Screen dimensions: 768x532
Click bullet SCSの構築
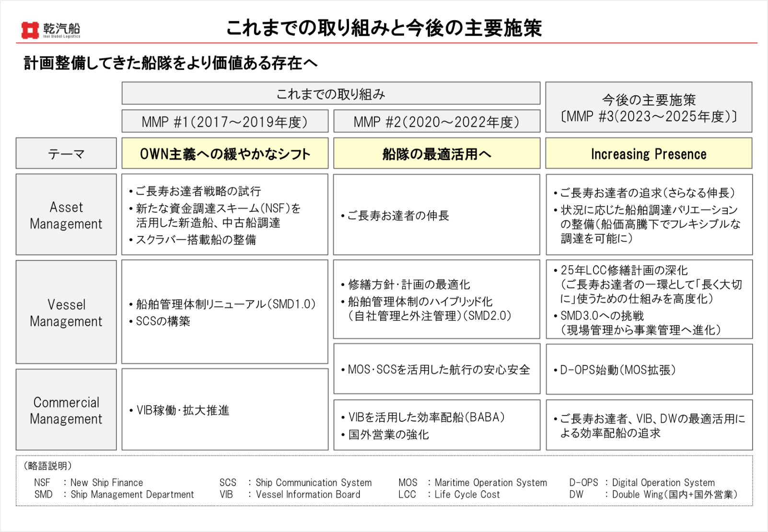(160, 321)
